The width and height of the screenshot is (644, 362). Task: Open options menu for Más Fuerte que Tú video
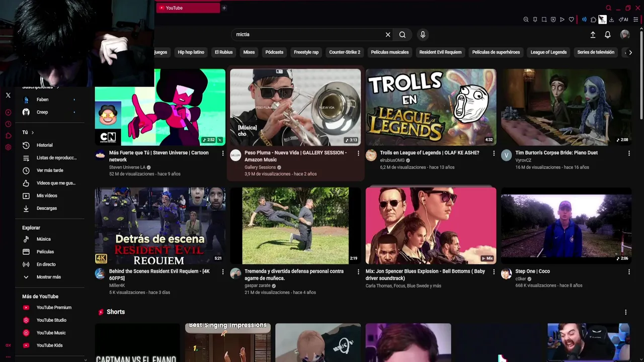pyautogui.click(x=223, y=153)
